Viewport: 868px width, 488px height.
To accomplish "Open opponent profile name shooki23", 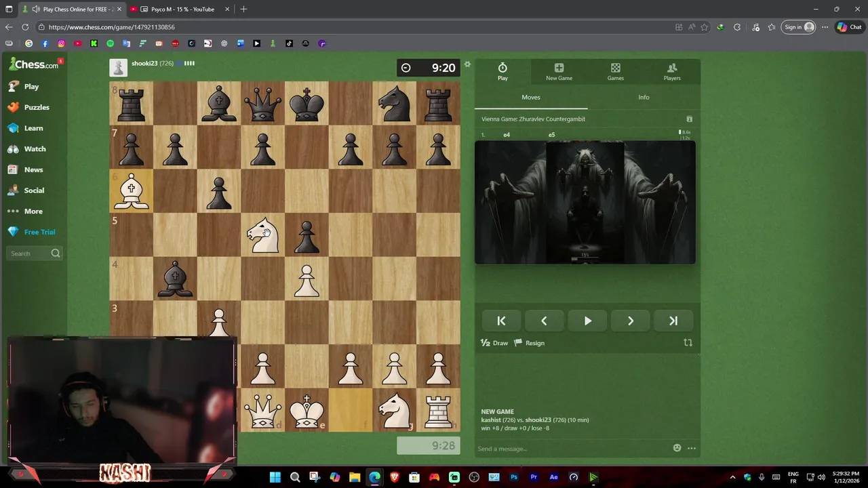I will [x=144, y=63].
